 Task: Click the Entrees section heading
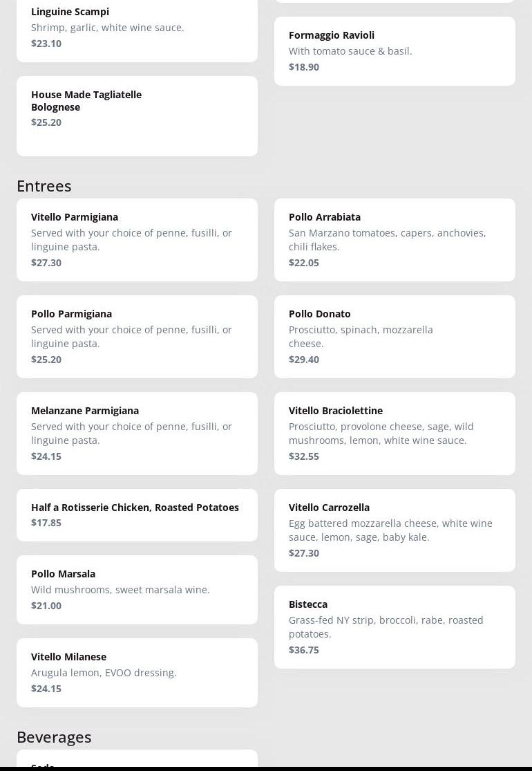(44, 187)
